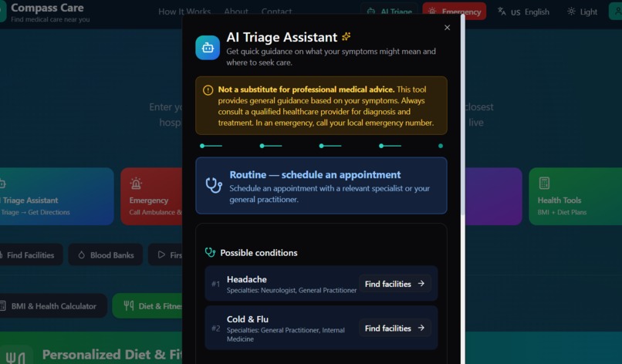
Task: Select the second step dot in progress indicator
Action: (x=262, y=146)
